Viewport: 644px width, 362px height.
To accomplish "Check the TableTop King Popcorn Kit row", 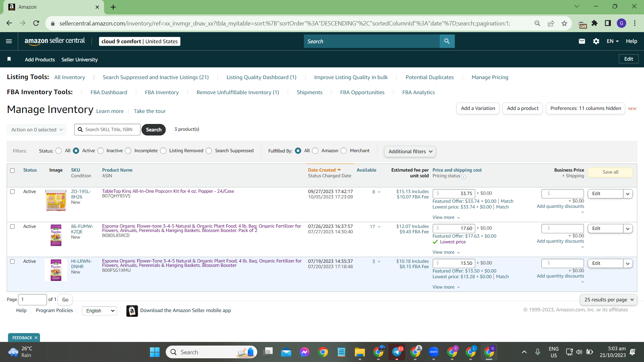I will tap(12, 192).
